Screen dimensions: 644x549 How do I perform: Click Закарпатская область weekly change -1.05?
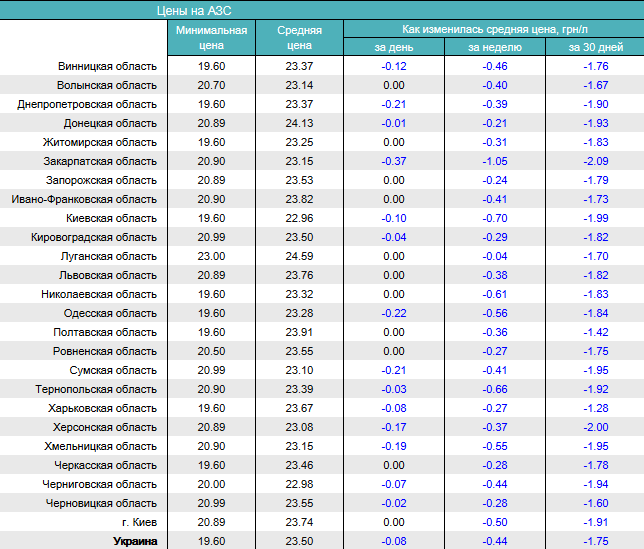pos(494,161)
